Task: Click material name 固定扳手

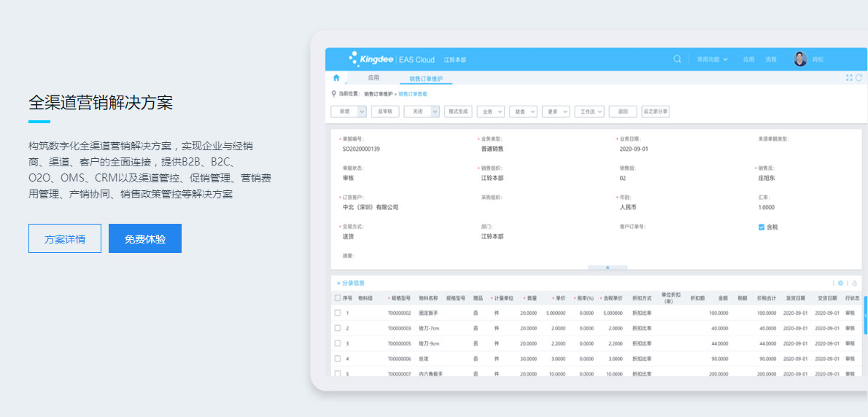Action: pyautogui.click(x=428, y=313)
